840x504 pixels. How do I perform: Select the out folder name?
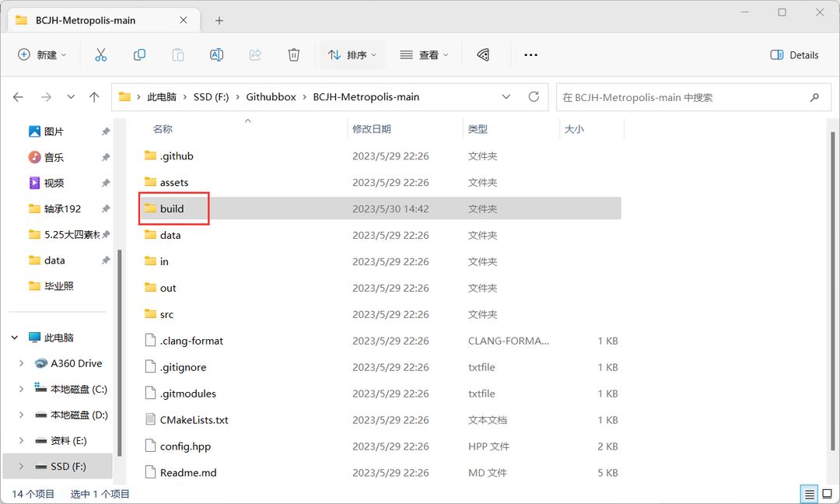click(x=168, y=288)
